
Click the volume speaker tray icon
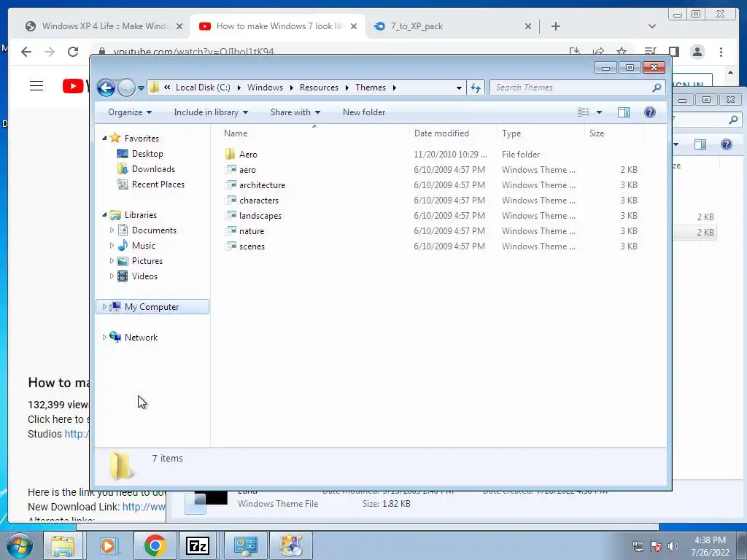coord(673,546)
